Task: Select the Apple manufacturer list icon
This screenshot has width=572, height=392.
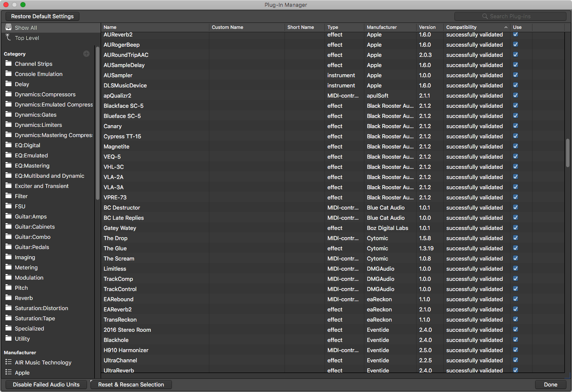Action: (9, 372)
